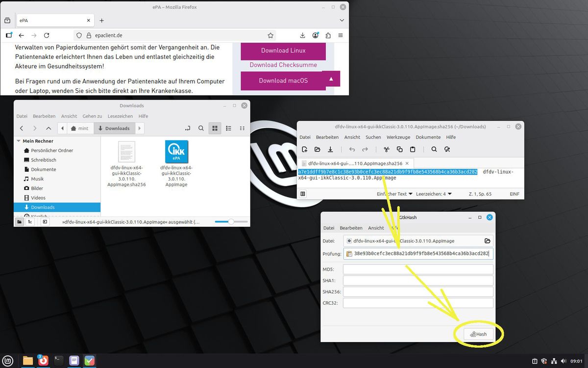This screenshot has width=588, height=368.
Task: Switch file manager to list view
Action: pos(228,128)
